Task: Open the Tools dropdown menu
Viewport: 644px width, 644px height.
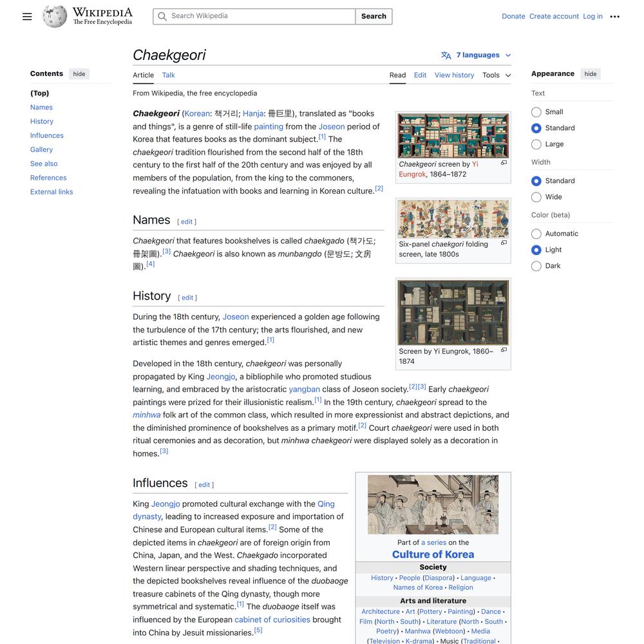Action: (497, 75)
